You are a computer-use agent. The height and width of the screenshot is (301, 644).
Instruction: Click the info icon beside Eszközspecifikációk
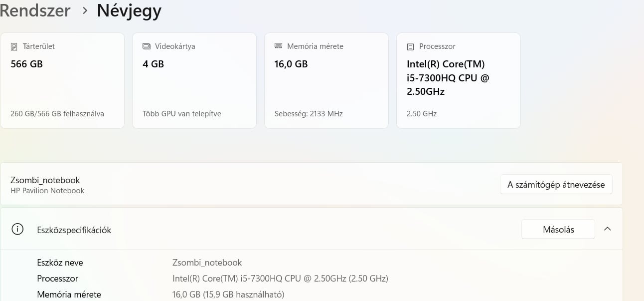(17, 230)
